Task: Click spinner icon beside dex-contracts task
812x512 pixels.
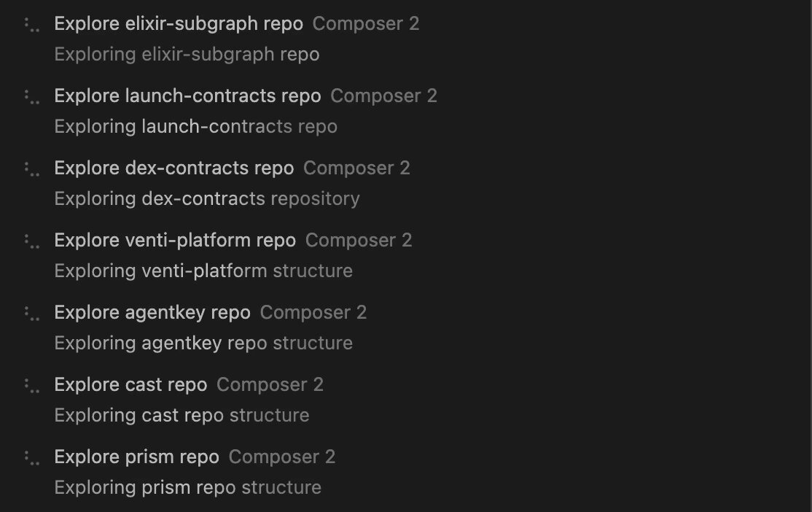Action: tap(32, 169)
